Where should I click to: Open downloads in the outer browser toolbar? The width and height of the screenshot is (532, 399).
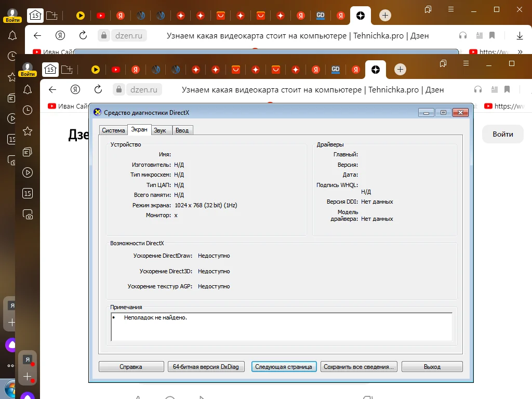(x=520, y=36)
